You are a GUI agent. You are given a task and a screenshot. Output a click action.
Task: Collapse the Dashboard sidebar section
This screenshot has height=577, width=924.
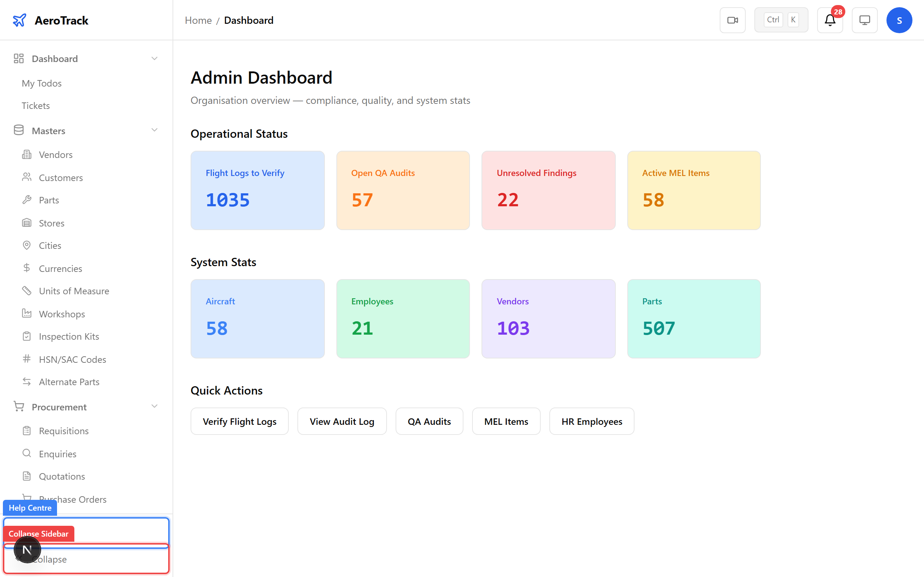[154, 58]
